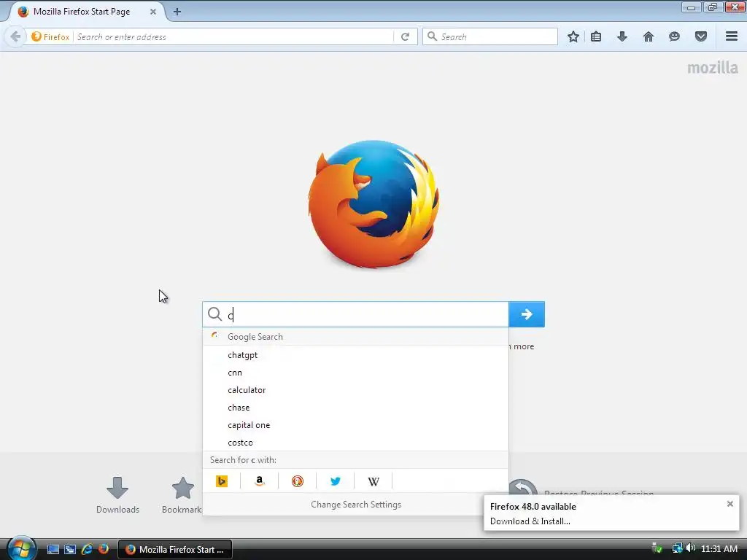Search with Bing icon
This screenshot has width=747, height=560.
(x=222, y=481)
